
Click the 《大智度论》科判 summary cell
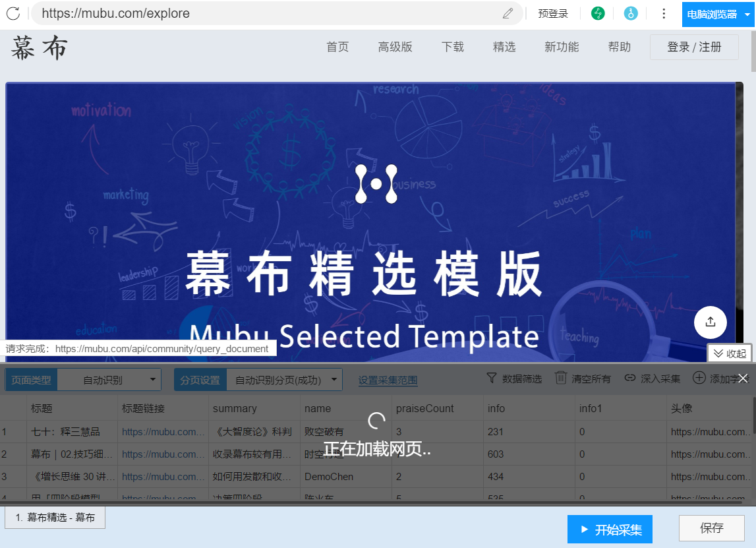point(254,432)
